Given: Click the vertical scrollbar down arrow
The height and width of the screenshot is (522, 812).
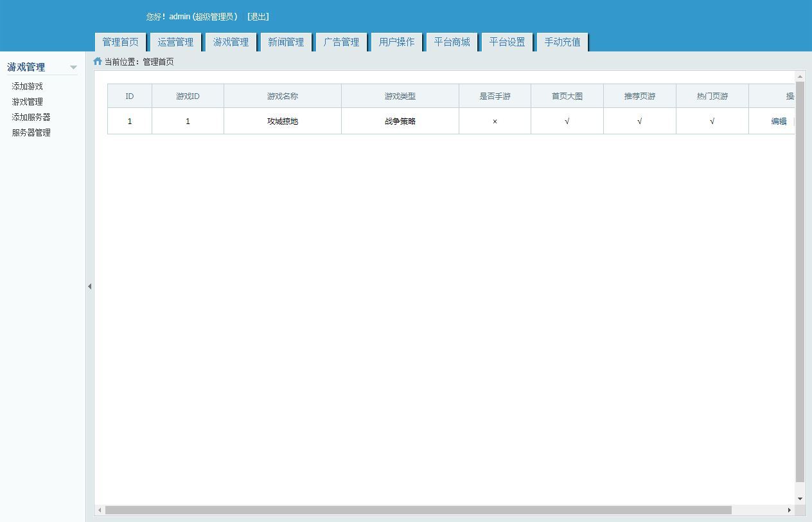Looking at the screenshot, I should click(800, 499).
